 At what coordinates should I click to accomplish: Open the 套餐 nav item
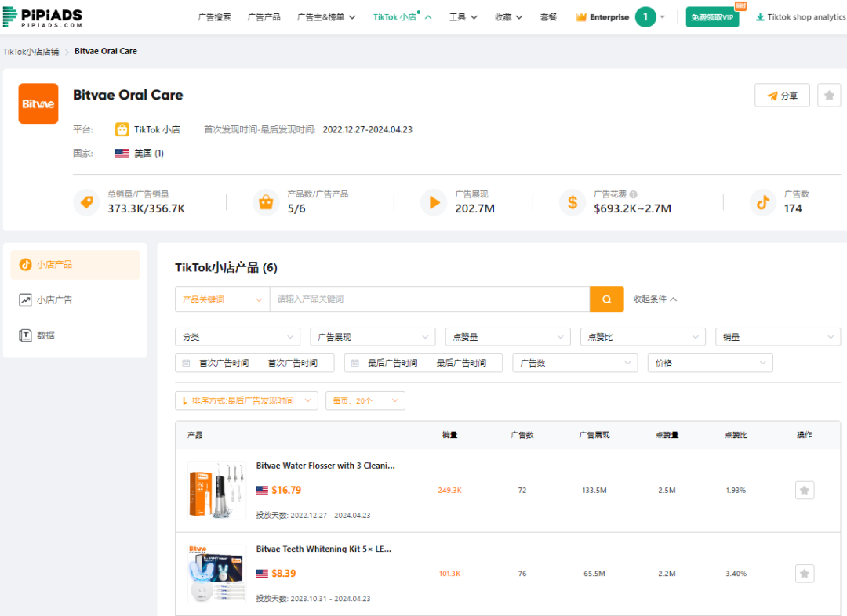point(548,17)
